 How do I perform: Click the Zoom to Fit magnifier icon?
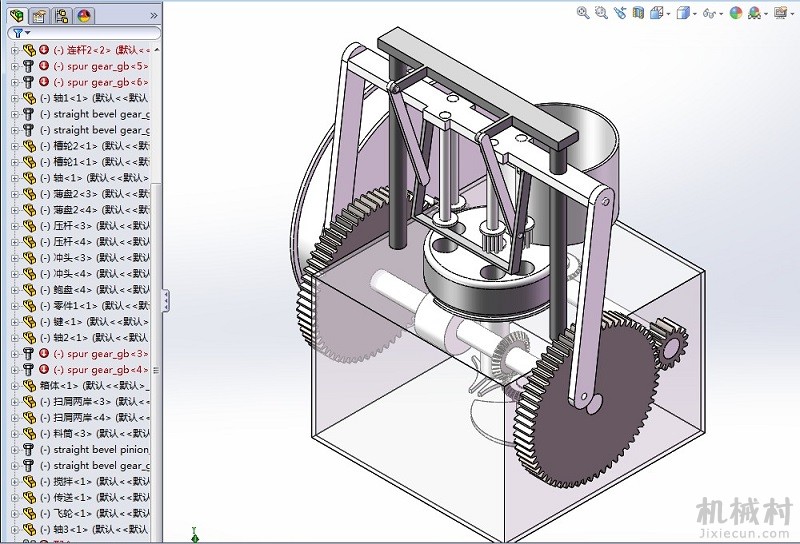583,13
